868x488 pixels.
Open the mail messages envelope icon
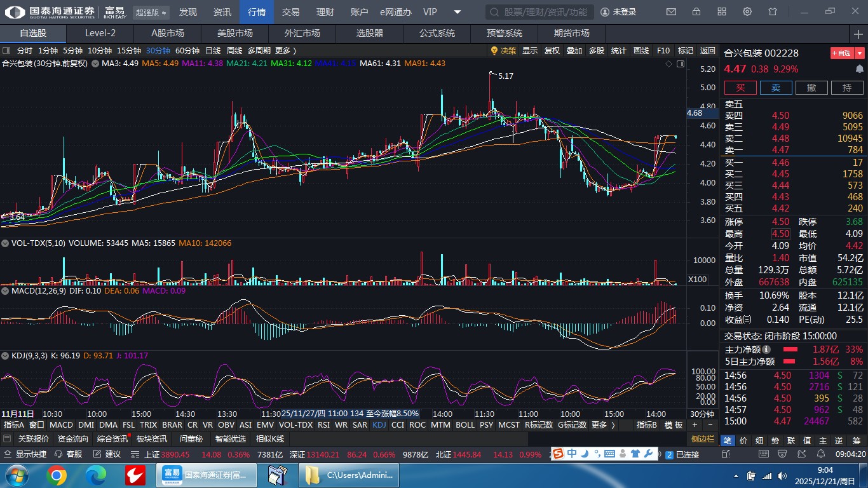(x=671, y=12)
